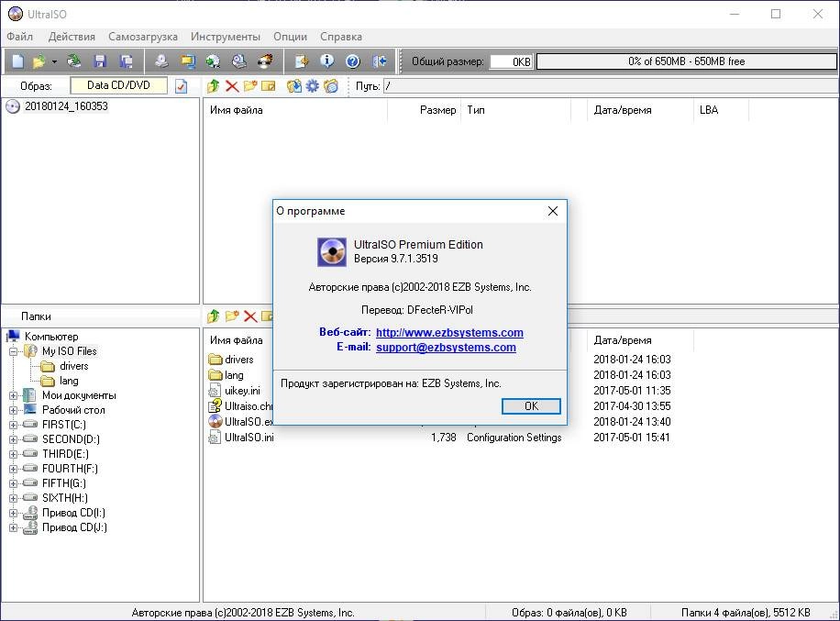Screen dimensions: 840x621
Task: Click the Up folder icon in the local pane toolbar
Action: pos(214,316)
